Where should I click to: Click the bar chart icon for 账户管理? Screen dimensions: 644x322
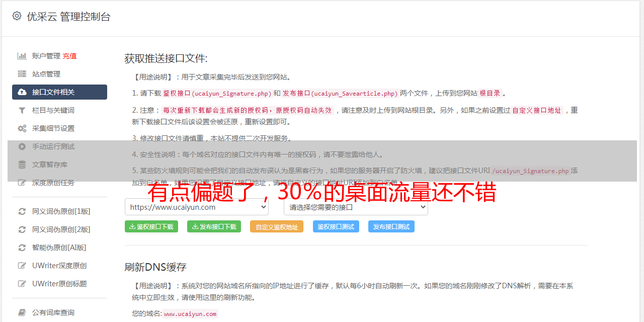[22, 56]
